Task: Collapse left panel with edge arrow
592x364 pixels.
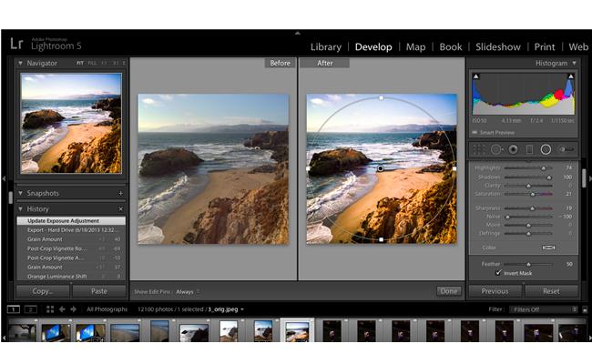Action: pos(4,178)
